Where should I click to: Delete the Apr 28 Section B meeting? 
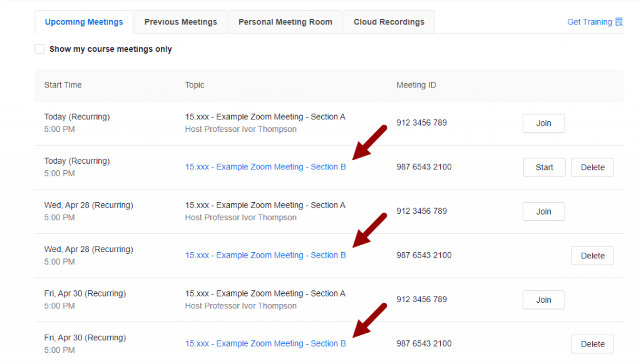592,255
